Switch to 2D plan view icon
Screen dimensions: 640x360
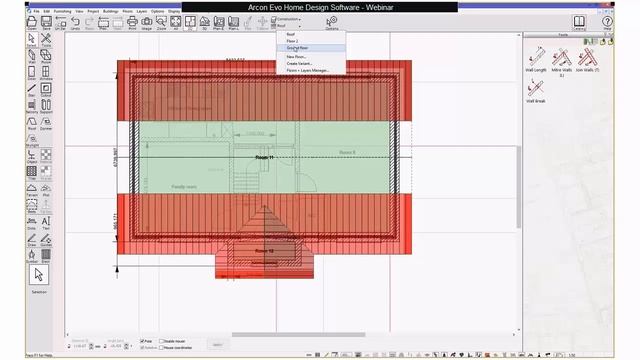[x=190, y=22]
